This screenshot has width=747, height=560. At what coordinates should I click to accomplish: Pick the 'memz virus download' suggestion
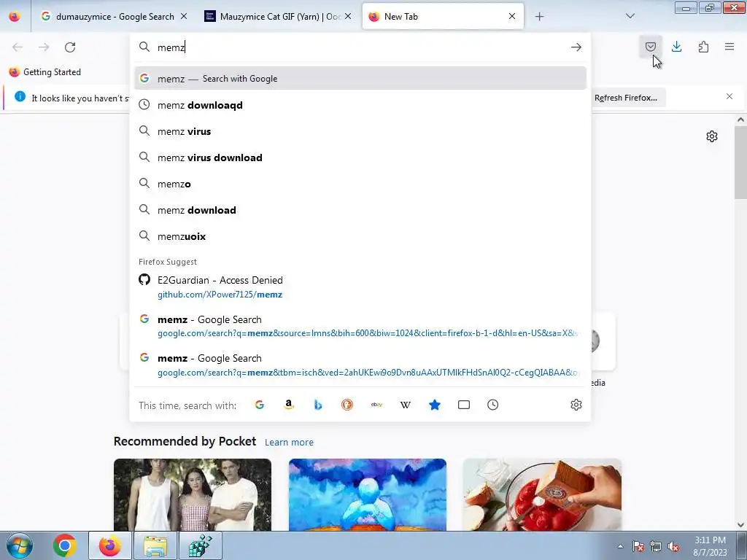tap(360, 157)
